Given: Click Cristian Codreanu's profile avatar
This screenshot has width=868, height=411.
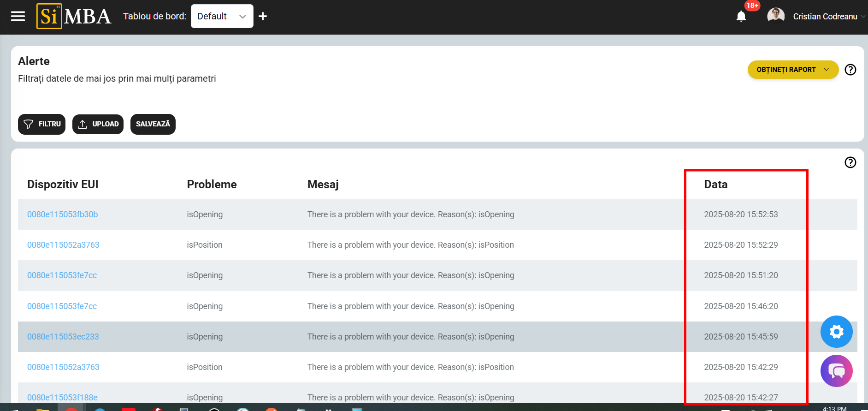Looking at the screenshot, I should pyautogui.click(x=775, y=16).
